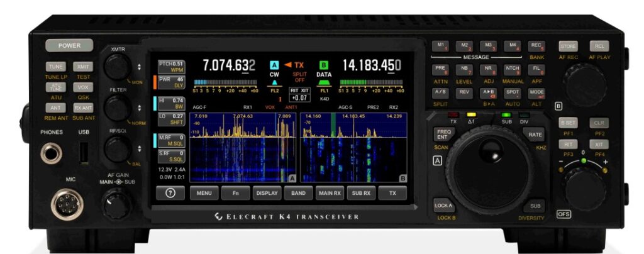Click the arrows beside the RF/SQL knob
Image resolution: width=644 pixels, height=254 pixels.
[140, 148]
